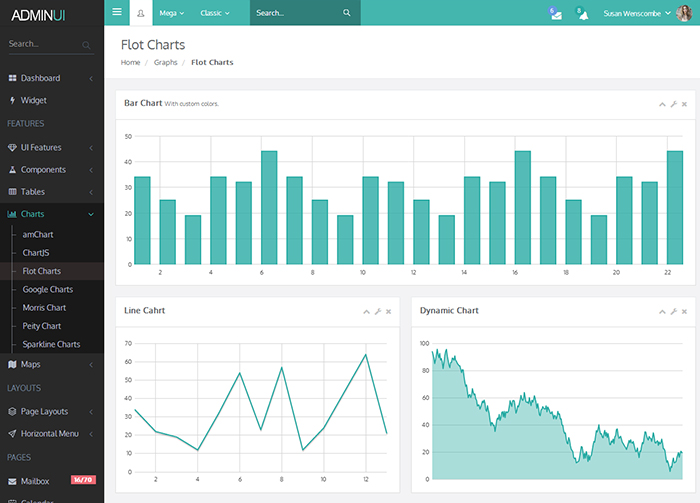Toggle the hamburger sidebar menu button
Image resolution: width=700 pixels, height=503 pixels.
point(117,13)
